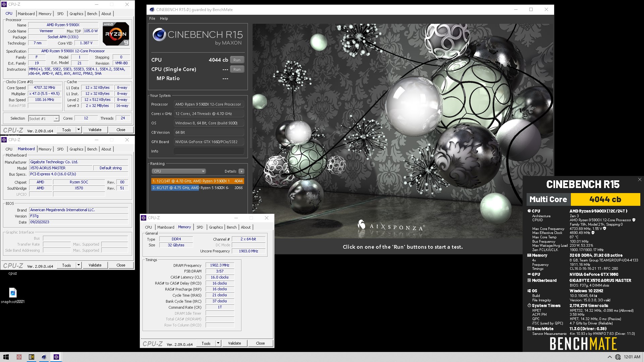644x362 pixels.
Task: Open the ranking CPU dropdown
Action: pyautogui.click(x=179, y=171)
